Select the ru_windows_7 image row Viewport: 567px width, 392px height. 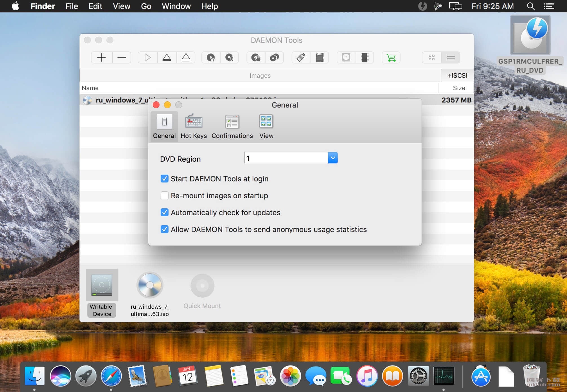[276, 100]
